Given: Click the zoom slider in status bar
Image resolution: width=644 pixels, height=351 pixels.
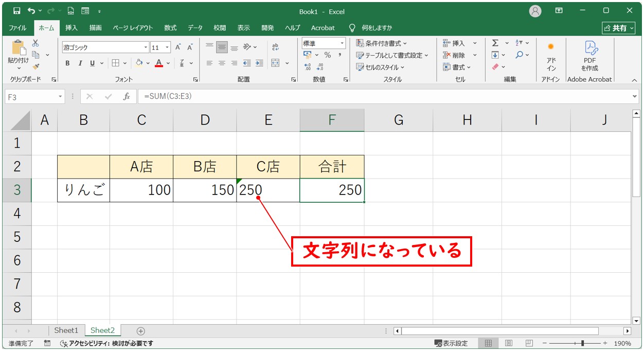Looking at the screenshot, I should (582, 343).
